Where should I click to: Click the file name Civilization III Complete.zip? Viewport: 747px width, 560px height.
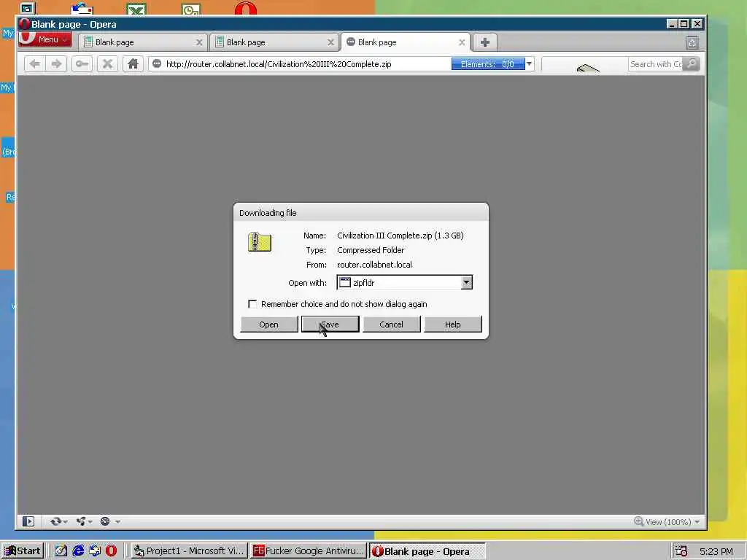tap(400, 236)
